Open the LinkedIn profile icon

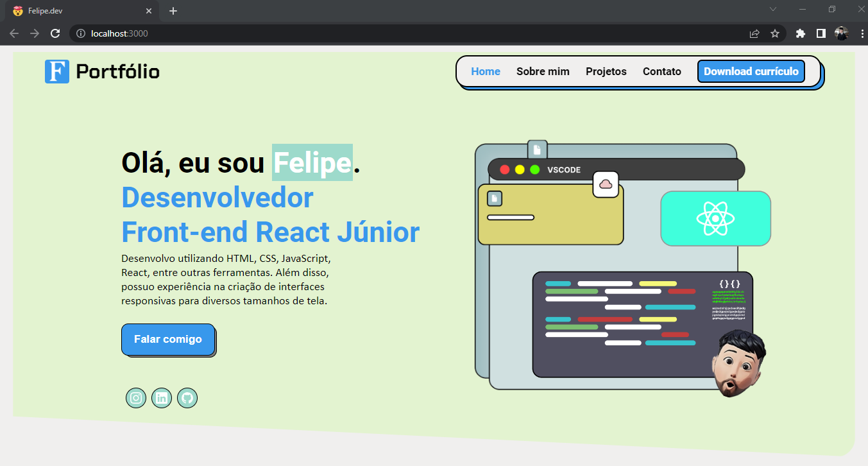point(162,398)
